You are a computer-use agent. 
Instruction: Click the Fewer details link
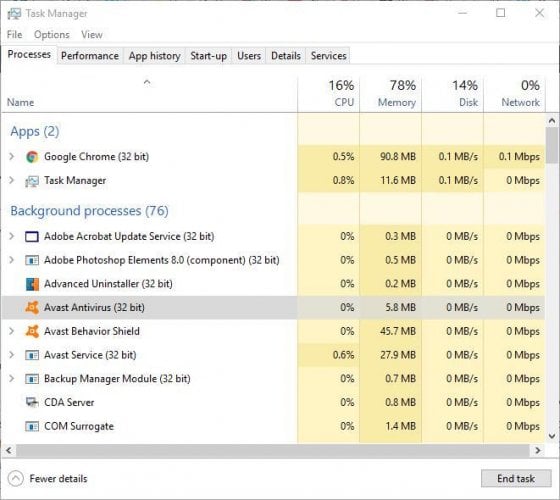pyautogui.click(x=58, y=479)
